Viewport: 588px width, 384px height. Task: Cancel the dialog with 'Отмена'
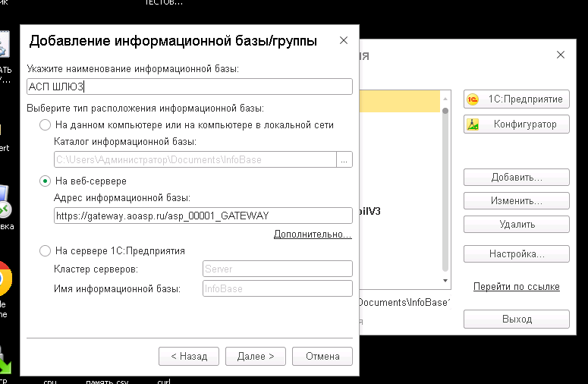[322, 356]
